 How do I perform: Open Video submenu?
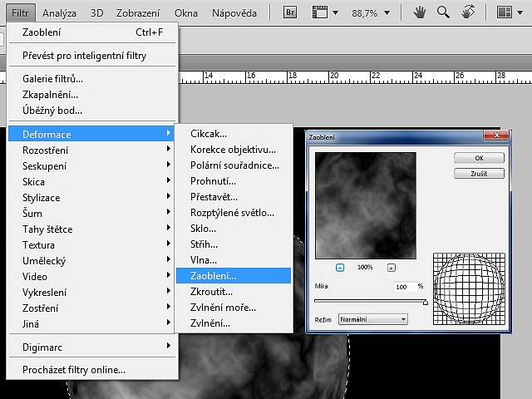pyautogui.click(x=91, y=277)
